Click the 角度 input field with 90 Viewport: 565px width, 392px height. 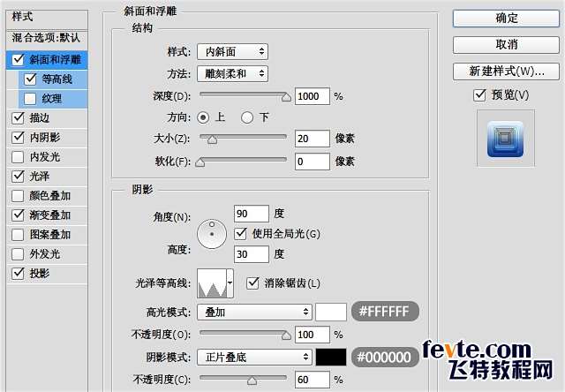(251, 214)
